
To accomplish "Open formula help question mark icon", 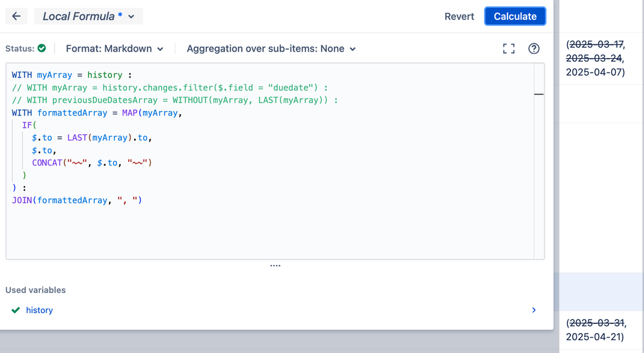I will [534, 48].
